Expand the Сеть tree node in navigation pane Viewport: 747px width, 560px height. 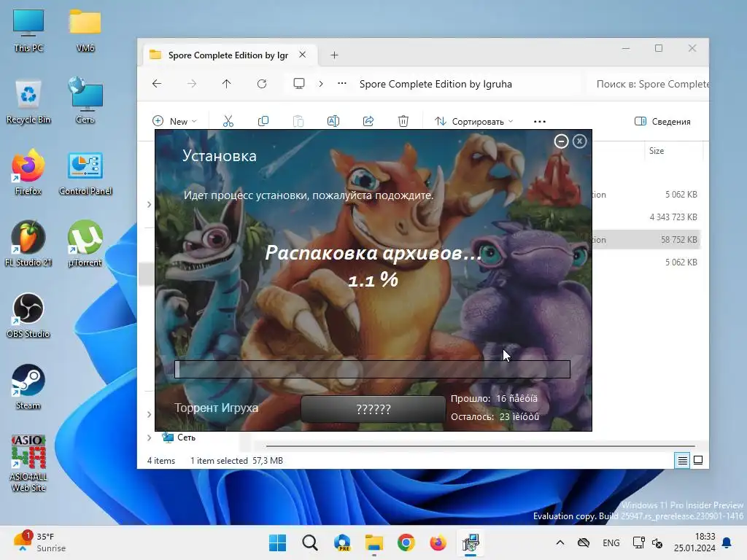click(x=149, y=437)
